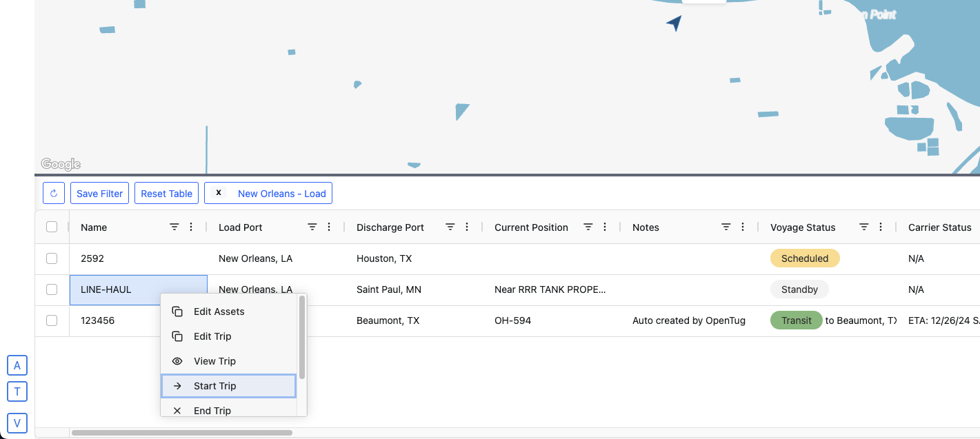Click the vessel arrow marker on map
Screen dimensions: 980x439
674,23
